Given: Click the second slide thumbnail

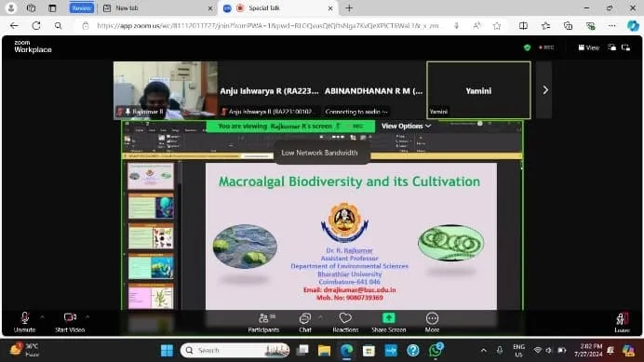Looking at the screenshot, I should point(151,206).
